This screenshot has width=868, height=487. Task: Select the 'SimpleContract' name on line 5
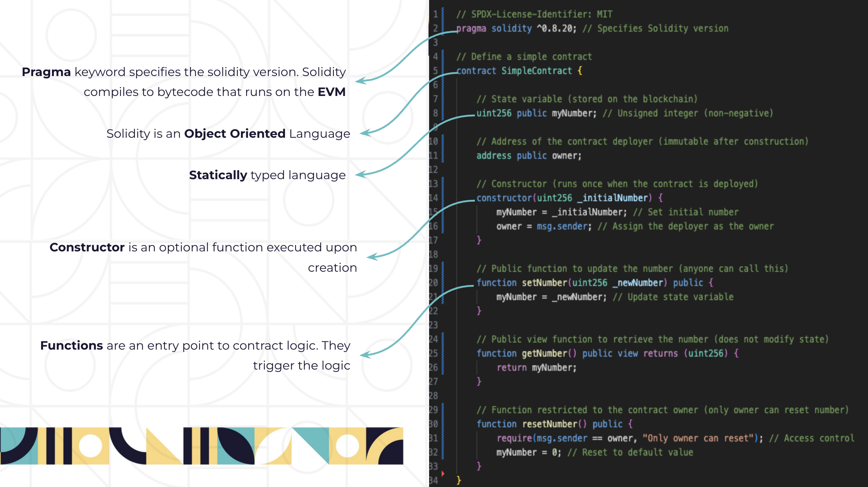click(536, 71)
